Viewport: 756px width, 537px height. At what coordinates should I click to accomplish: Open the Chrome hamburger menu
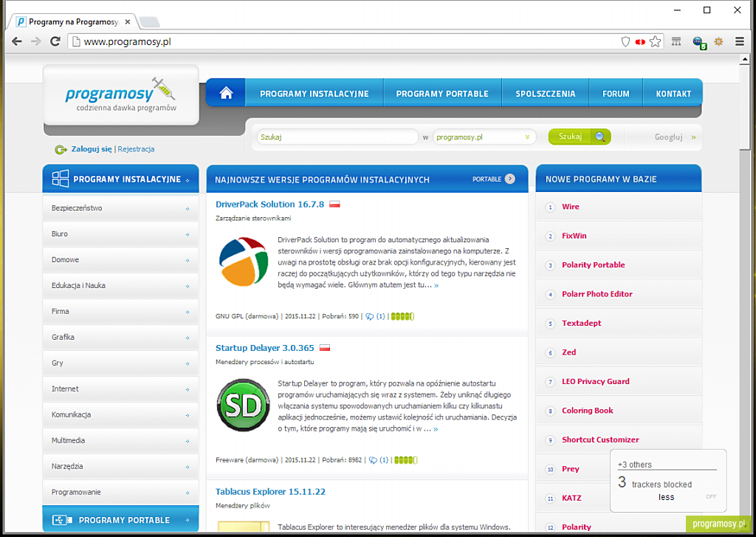point(740,41)
